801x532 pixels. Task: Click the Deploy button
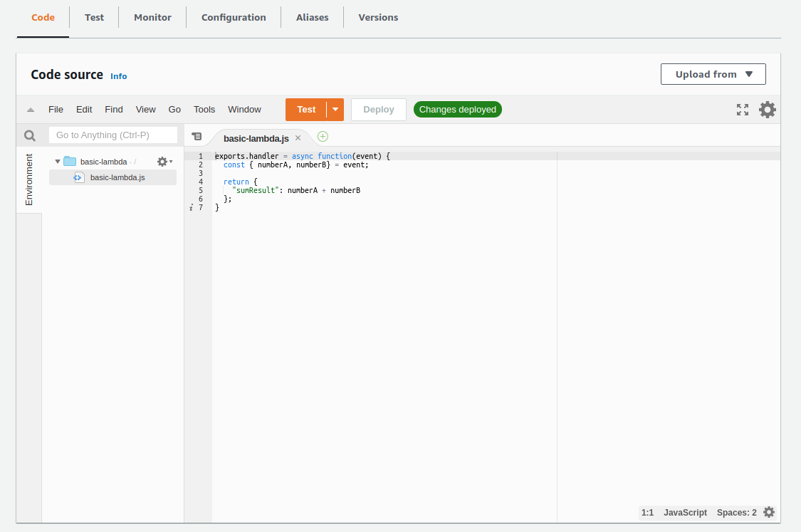click(379, 110)
